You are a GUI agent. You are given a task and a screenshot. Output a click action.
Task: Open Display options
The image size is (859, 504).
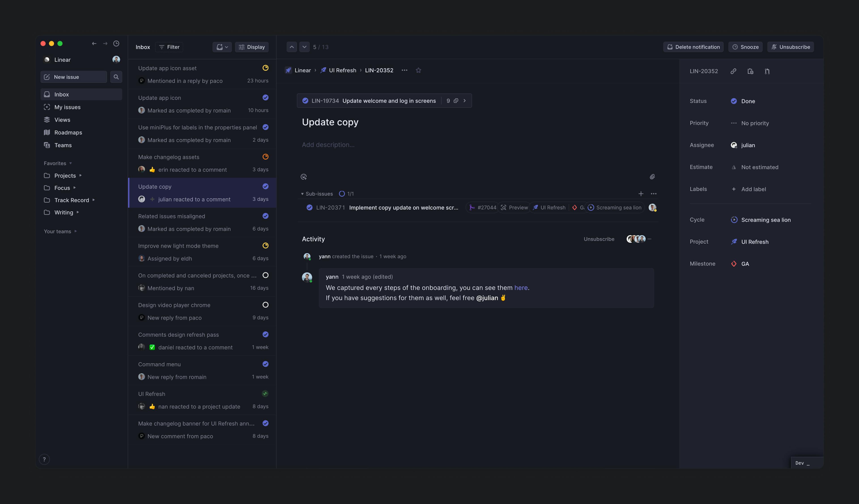[252, 47]
